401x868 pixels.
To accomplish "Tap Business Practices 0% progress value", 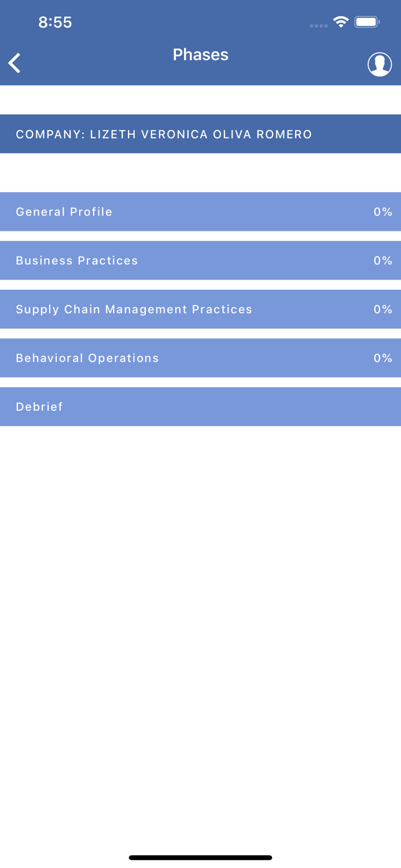I will (382, 260).
